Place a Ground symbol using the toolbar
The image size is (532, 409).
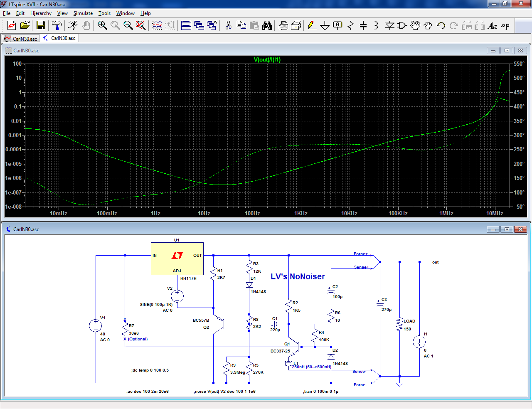pyautogui.click(x=325, y=26)
